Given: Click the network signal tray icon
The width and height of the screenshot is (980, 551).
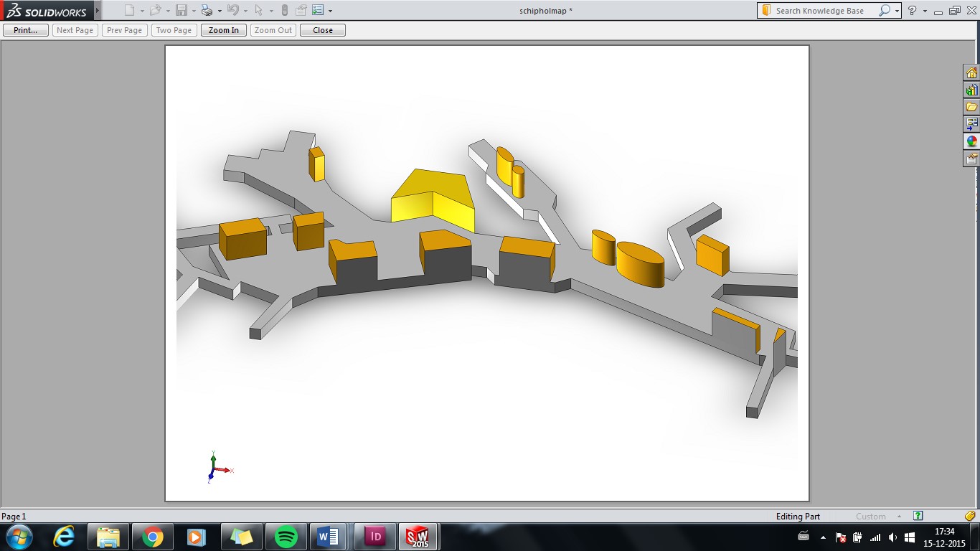Looking at the screenshot, I should coord(875,537).
